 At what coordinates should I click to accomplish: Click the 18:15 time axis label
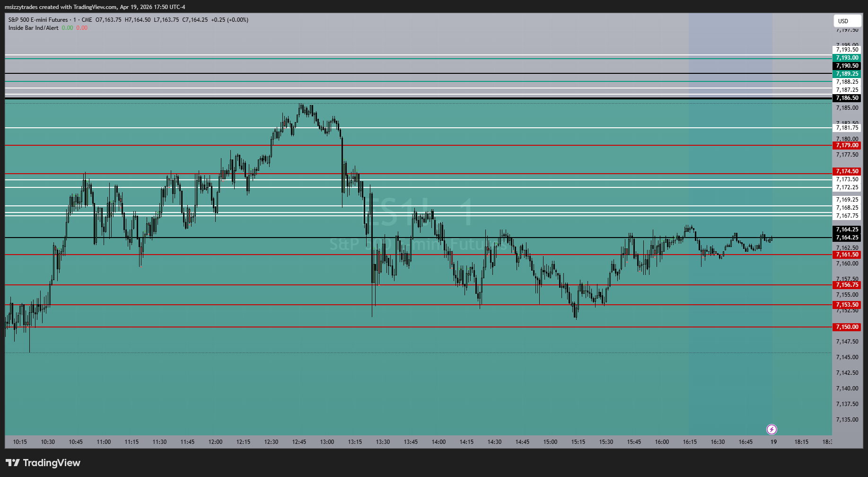801,442
